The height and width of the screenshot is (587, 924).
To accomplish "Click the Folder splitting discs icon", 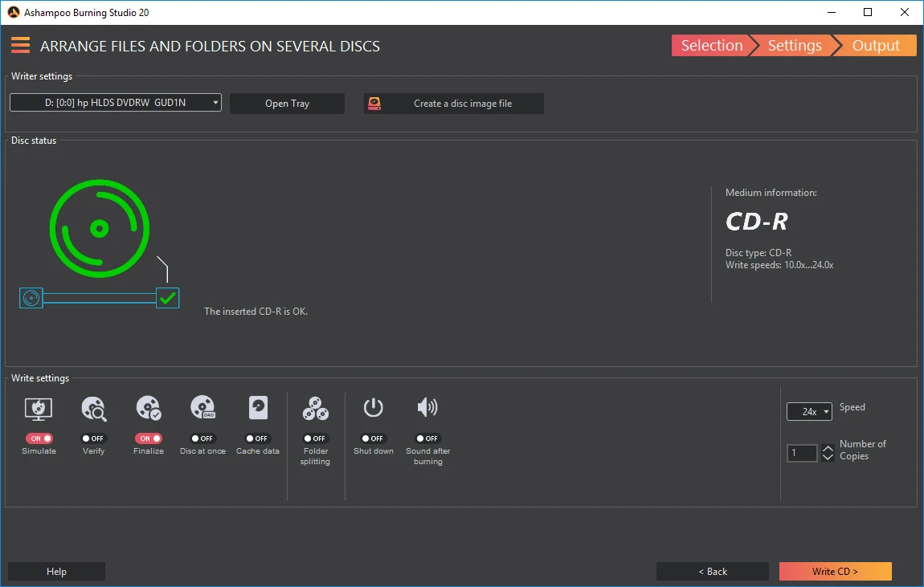I will (315, 409).
